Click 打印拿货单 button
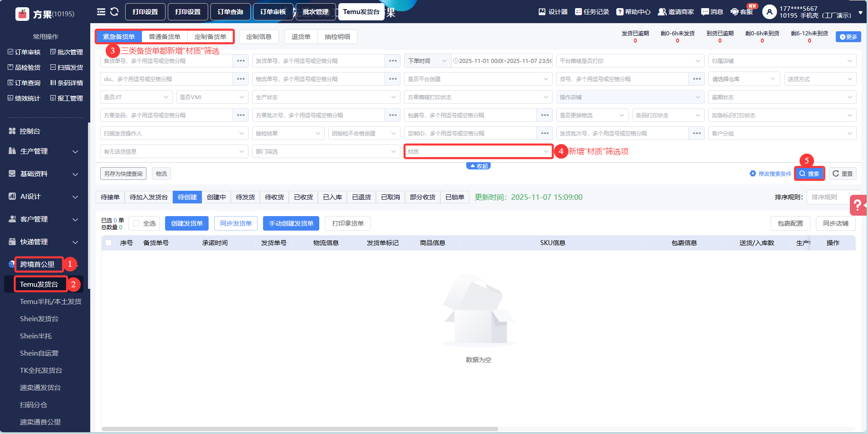868x434 pixels. pyautogui.click(x=348, y=223)
